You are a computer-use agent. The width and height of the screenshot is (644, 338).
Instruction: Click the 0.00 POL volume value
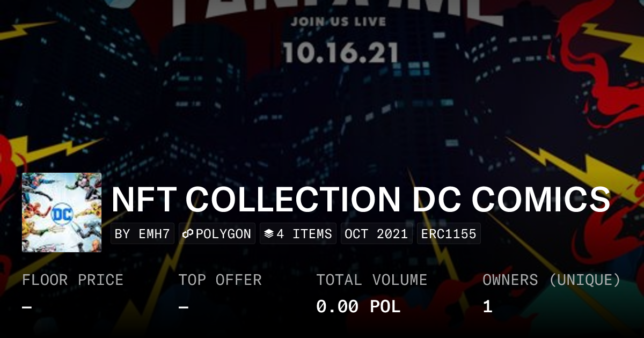[358, 307]
